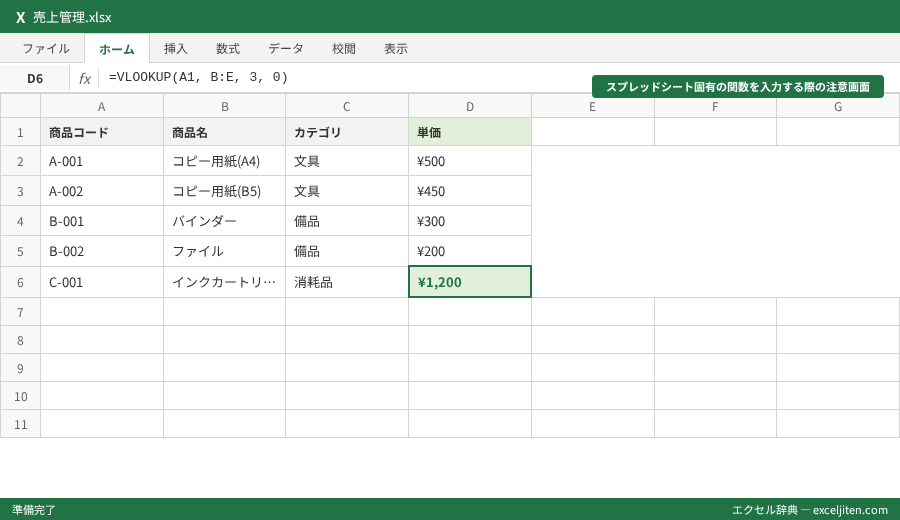Click the D6 name box

[x=35, y=78]
